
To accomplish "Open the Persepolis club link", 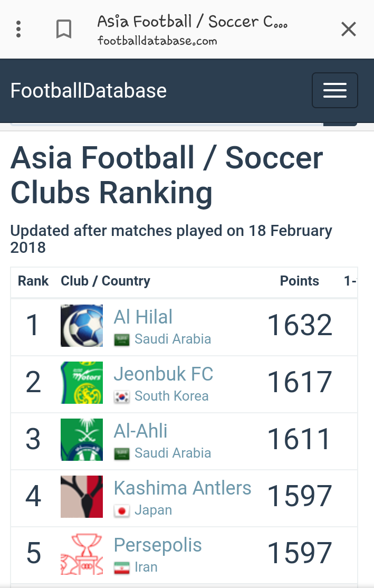I will [x=158, y=545].
